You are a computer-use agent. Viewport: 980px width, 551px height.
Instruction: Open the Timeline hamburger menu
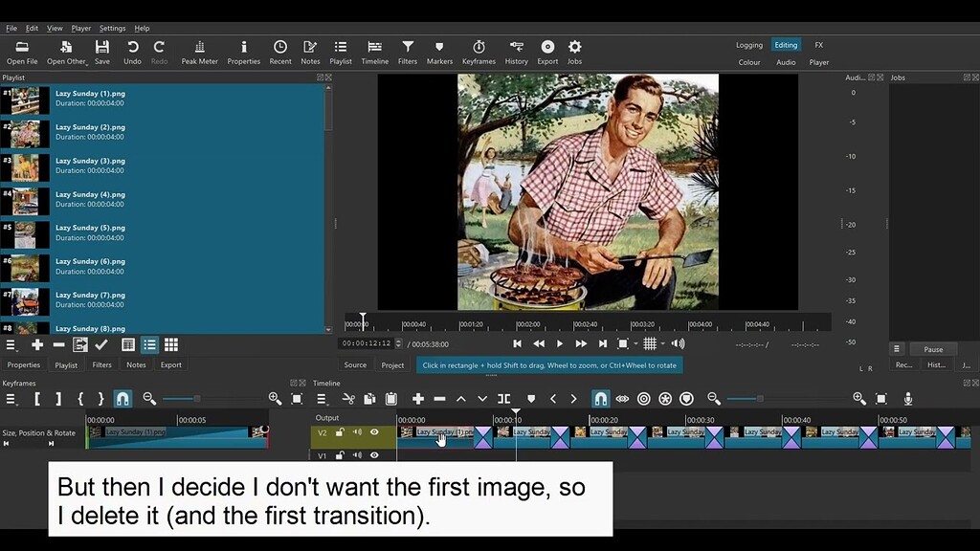323,398
